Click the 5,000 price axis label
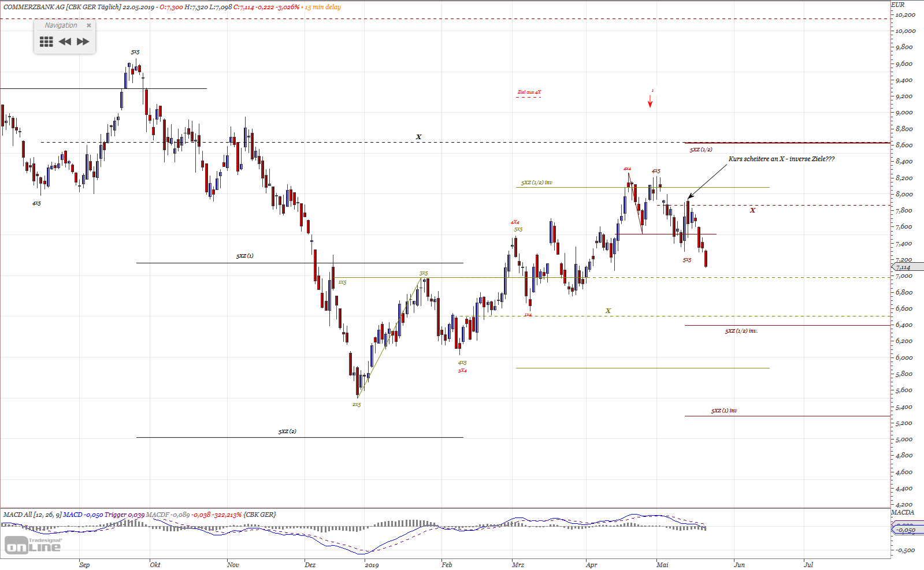The height and width of the screenshot is (570, 924). click(x=904, y=439)
